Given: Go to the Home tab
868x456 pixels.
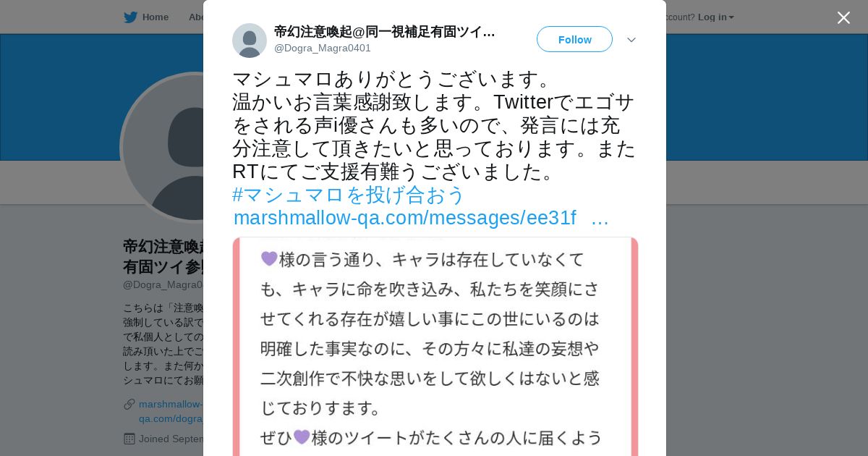Looking at the screenshot, I should pos(147,17).
